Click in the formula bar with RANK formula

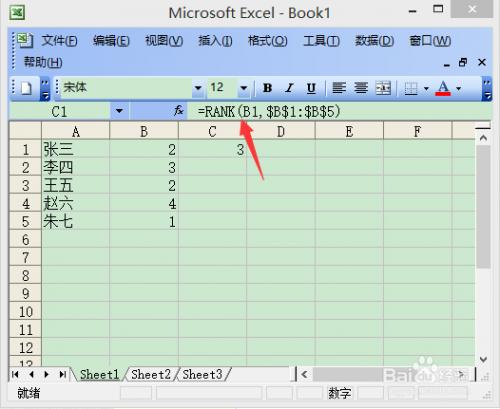click(340, 111)
